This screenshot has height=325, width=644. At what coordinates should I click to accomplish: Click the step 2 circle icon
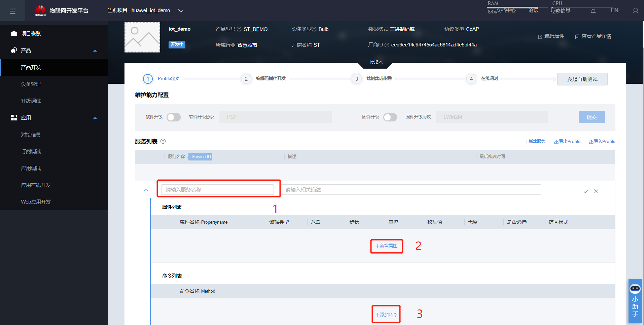pos(246,79)
